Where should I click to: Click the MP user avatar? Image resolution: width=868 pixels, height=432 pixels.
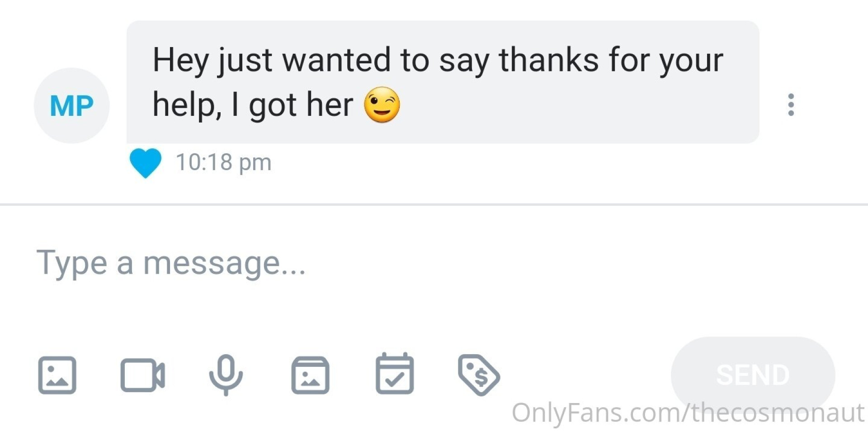[x=71, y=105]
